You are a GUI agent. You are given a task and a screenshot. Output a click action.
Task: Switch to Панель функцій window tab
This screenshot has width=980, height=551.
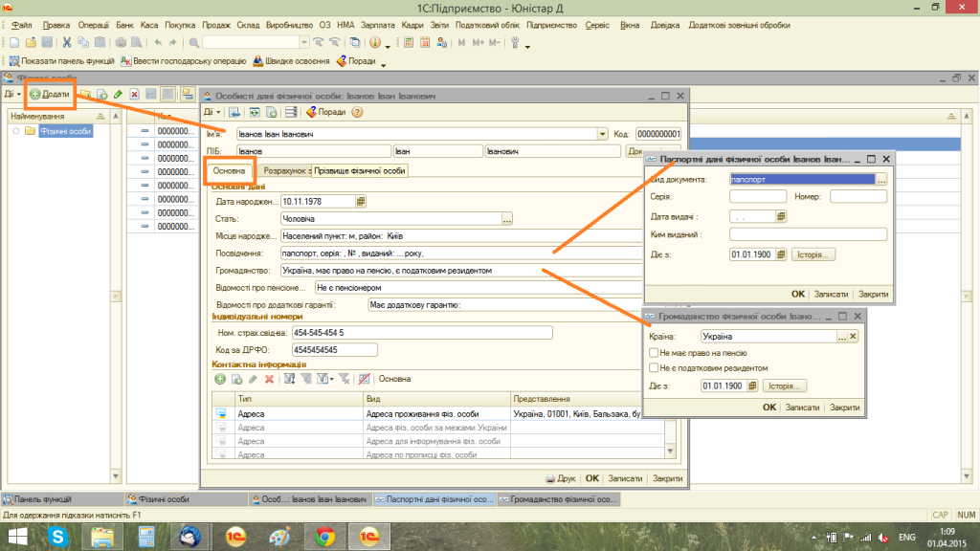point(62,499)
